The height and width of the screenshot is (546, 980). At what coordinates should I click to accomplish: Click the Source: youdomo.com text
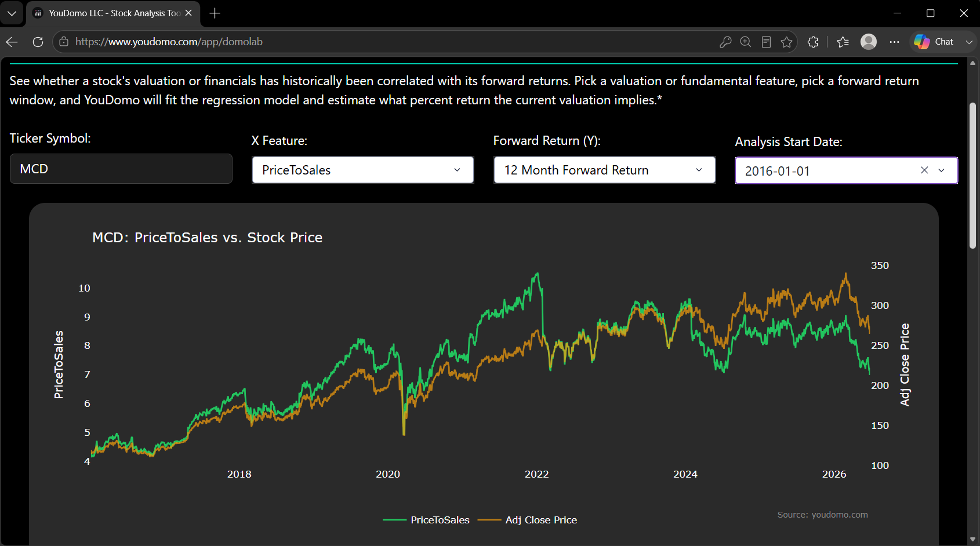(823, 515)
